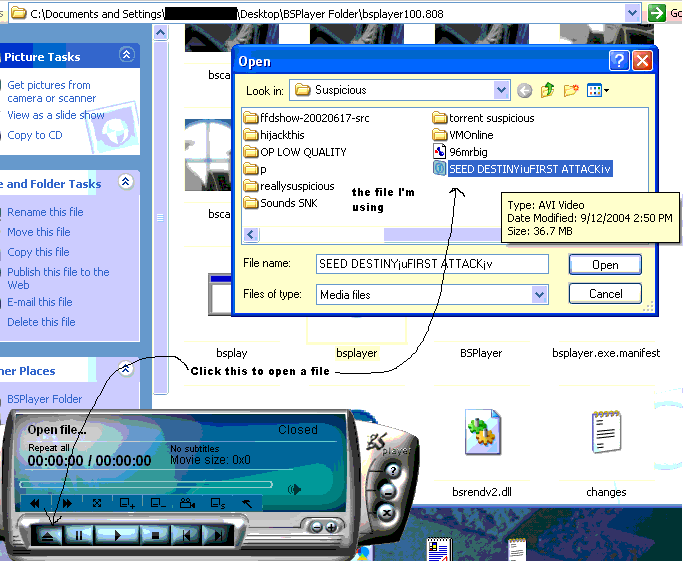Click the dialog help question mark button
The width and height of the screenshot is (683, 561).
[619, 61]
